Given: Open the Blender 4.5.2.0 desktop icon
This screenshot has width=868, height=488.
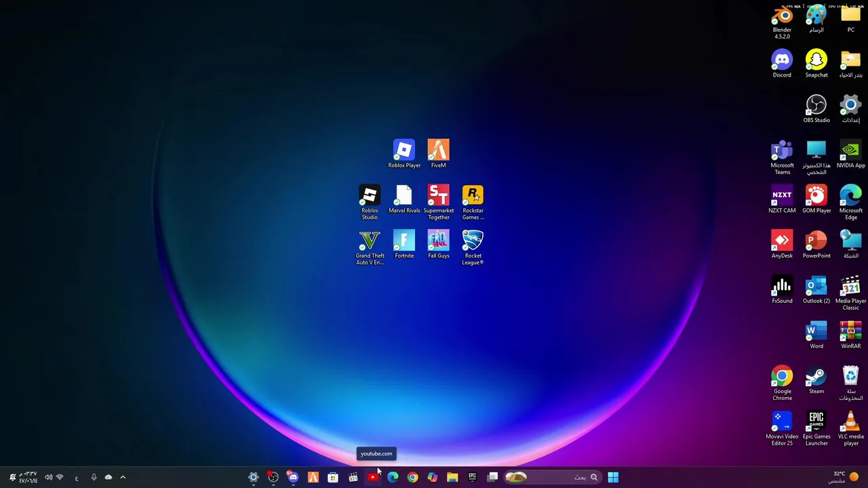Looking at the screenshot, I should (782, 22).
